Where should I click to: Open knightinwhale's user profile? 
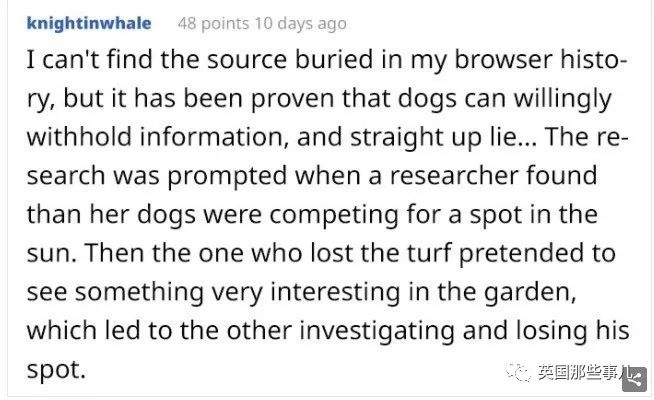[88, 23]
